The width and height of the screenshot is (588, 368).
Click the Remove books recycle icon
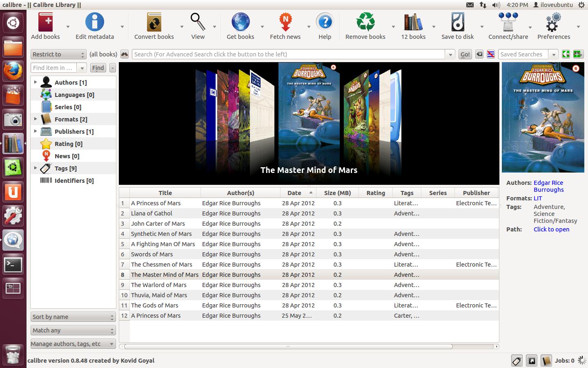point(365,22)
